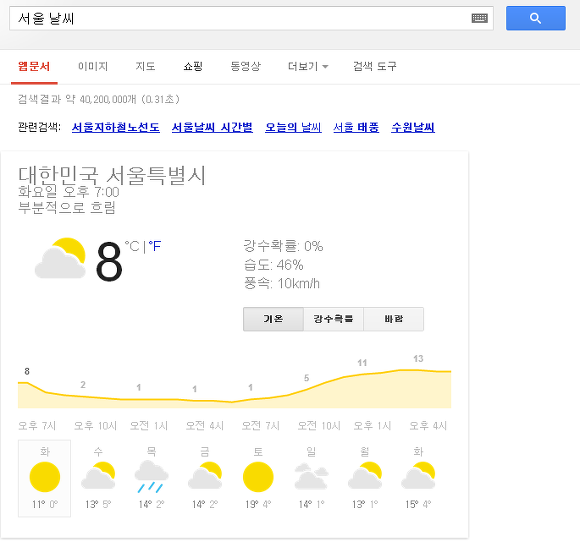The width and height of the screenshot is (580, 547).
Task: Click the 오후 7시 time label on chart
Action: (37, 426)
